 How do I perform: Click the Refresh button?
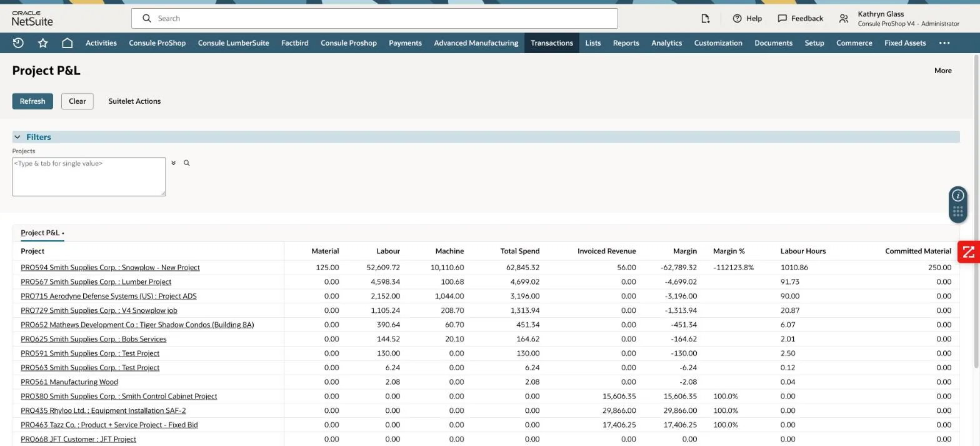[x=32, y=101]
